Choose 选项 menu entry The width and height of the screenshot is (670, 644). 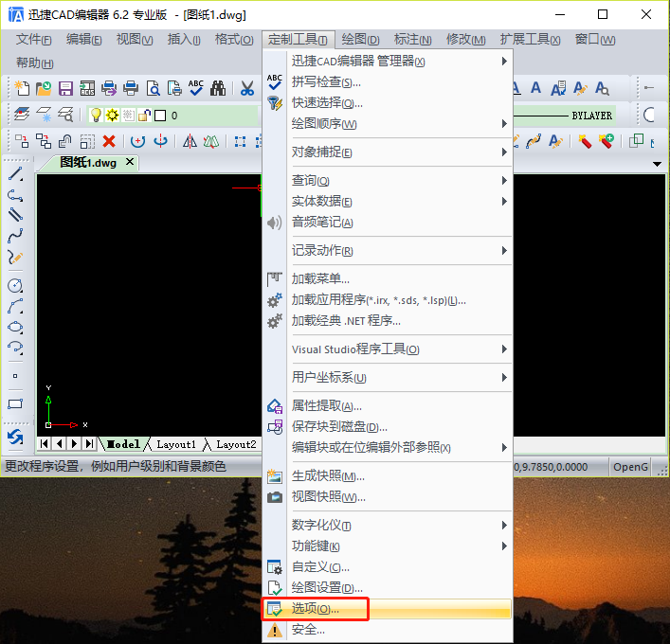pyautogui.click(x=388, y=609)
